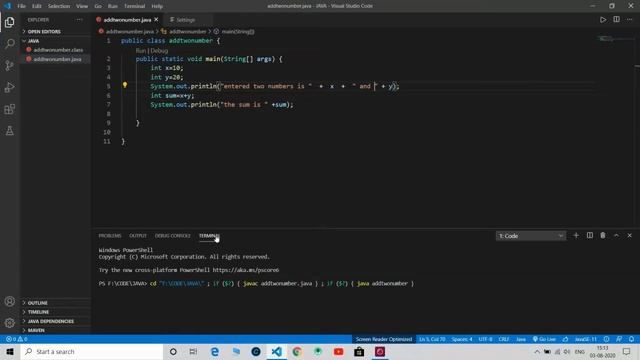Screen dimensions: 640x360
Task: Click the Go Live button in status bar
Action: tap(544, 339)
